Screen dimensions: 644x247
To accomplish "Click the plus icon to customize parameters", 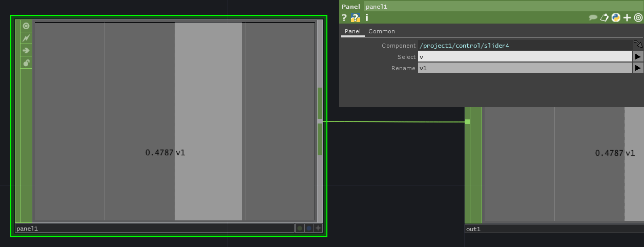I will coord(627,18).
